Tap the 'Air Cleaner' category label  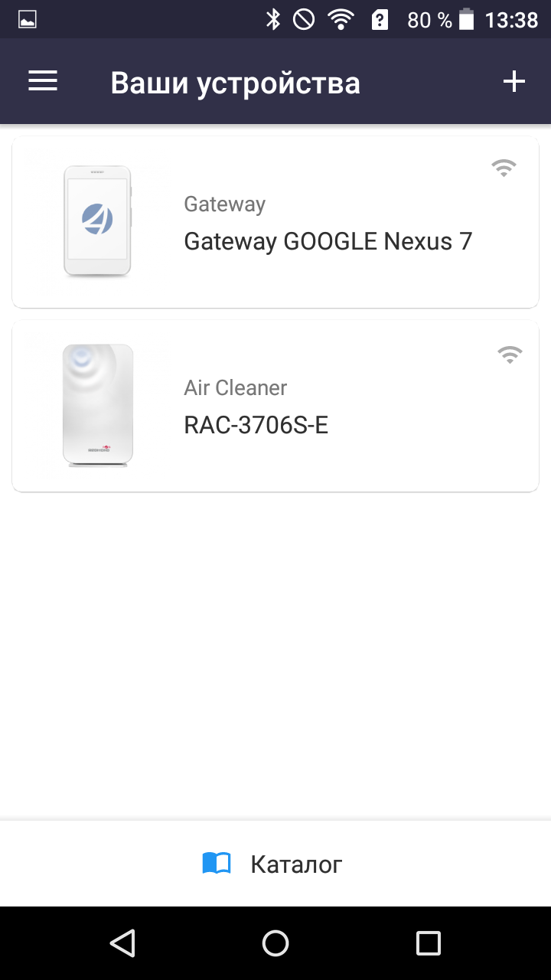click(x=235, y=388)
